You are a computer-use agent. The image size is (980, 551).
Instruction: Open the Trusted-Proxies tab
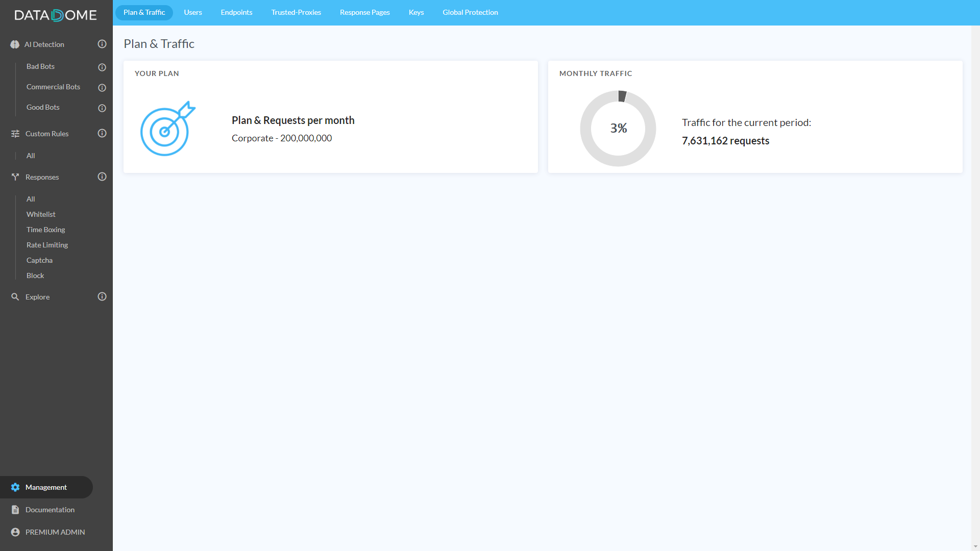(x=296, y=12)
